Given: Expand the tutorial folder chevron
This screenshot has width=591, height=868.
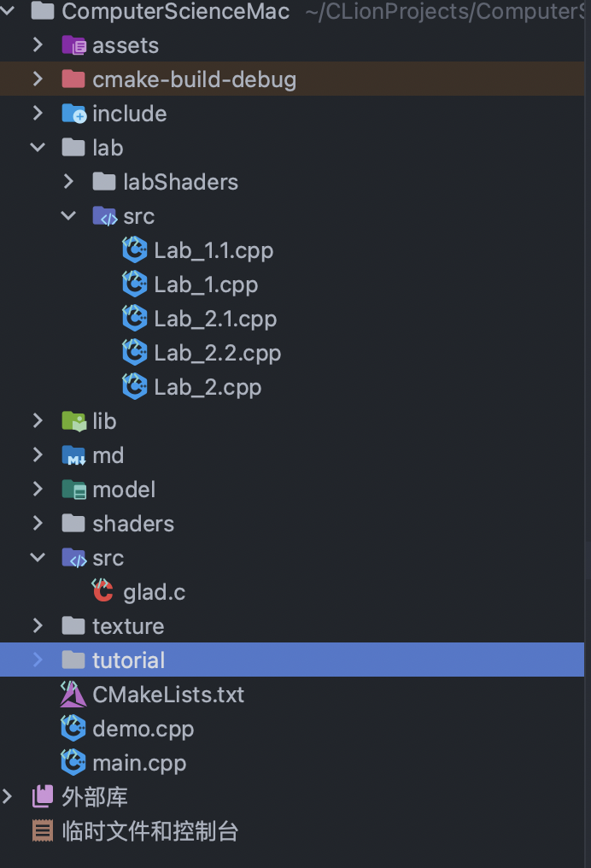Looking at the screenshot, I should (x=38, y=660).
